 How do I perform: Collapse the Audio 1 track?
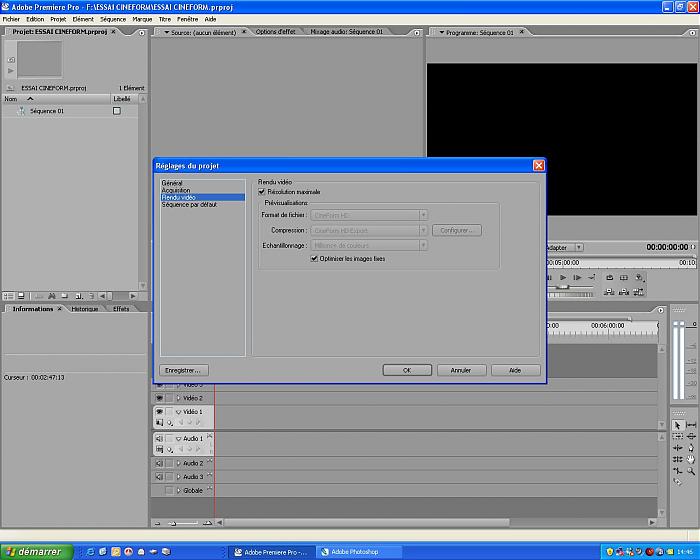coord(179,439)
